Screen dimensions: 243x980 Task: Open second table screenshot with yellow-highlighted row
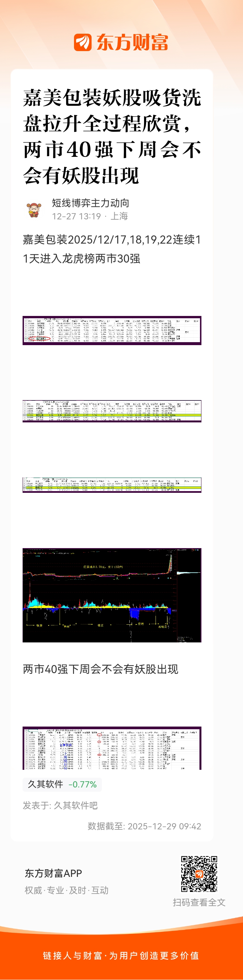point(112,411)
